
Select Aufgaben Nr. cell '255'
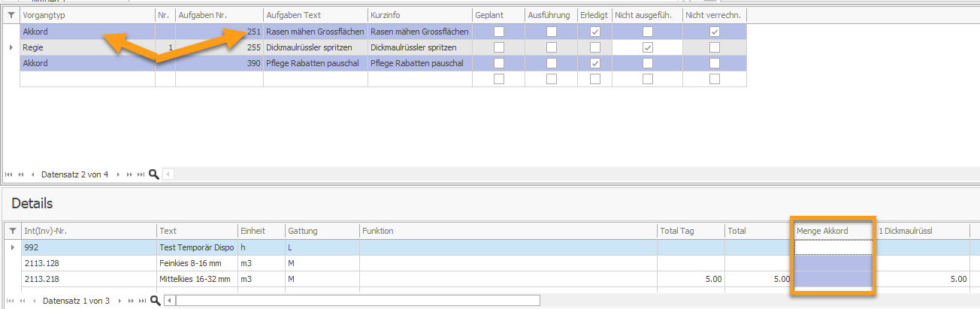point(219,47)
